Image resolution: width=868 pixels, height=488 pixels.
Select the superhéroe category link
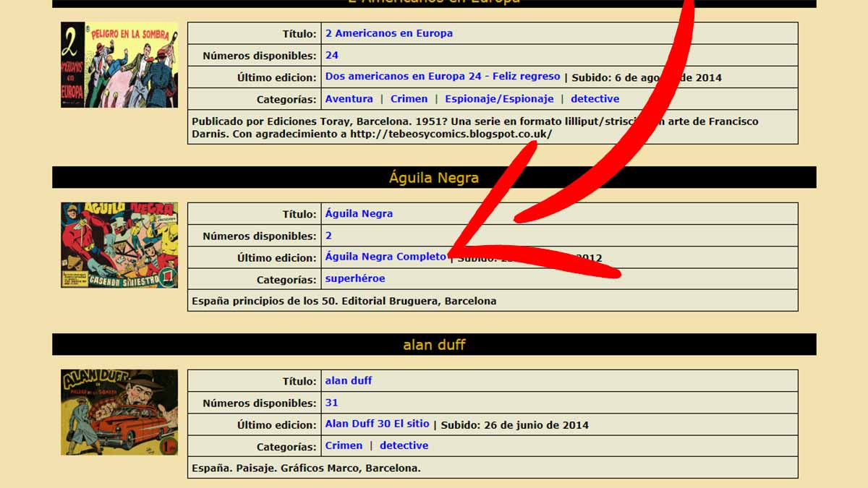pos(354,279)
